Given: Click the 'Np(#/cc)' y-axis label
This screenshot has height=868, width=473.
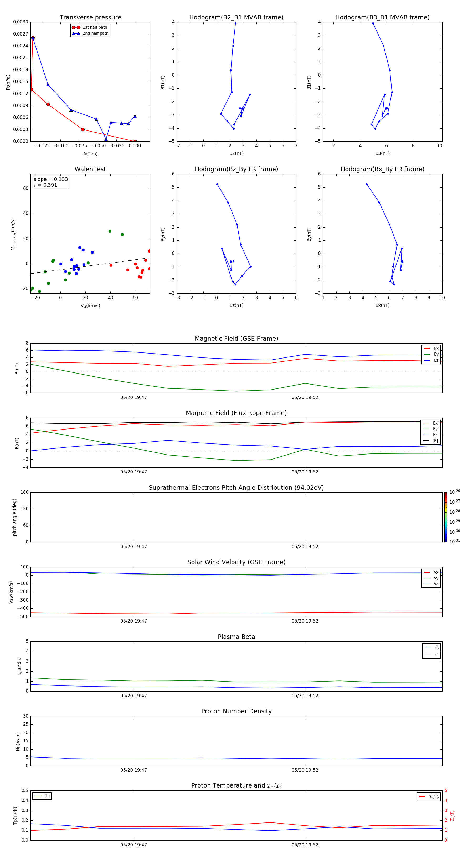Looking at the screenshot, I should 18,741.
